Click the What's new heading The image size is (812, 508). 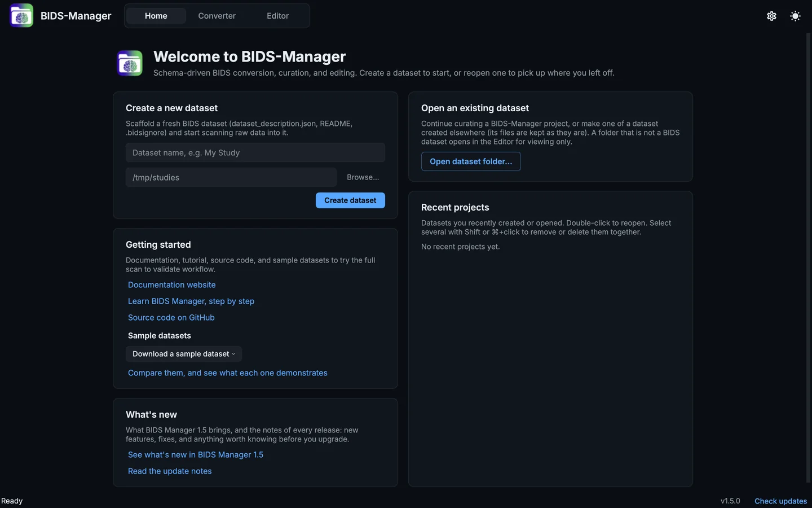coord(151,415)
